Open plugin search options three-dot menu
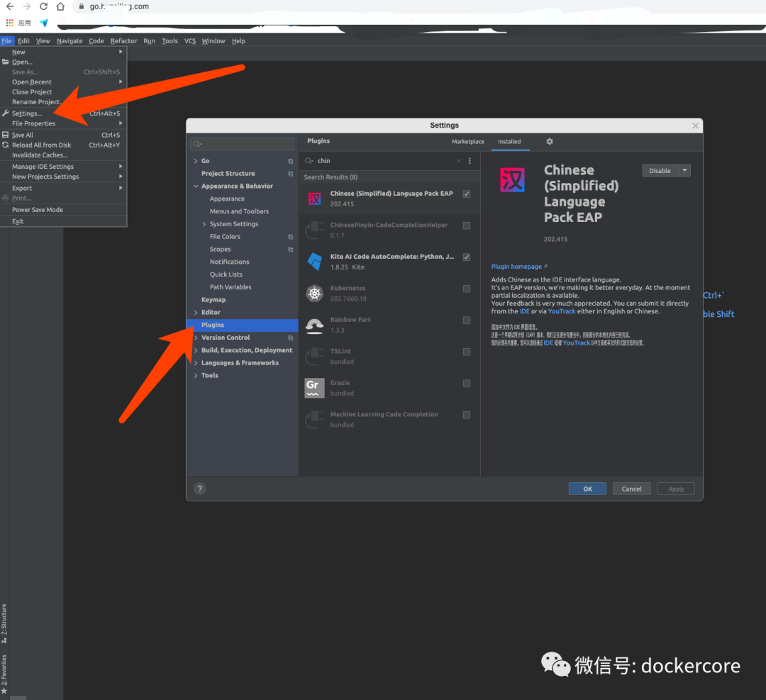Viewport: 766px width, 700px height. tap(470, 161)
